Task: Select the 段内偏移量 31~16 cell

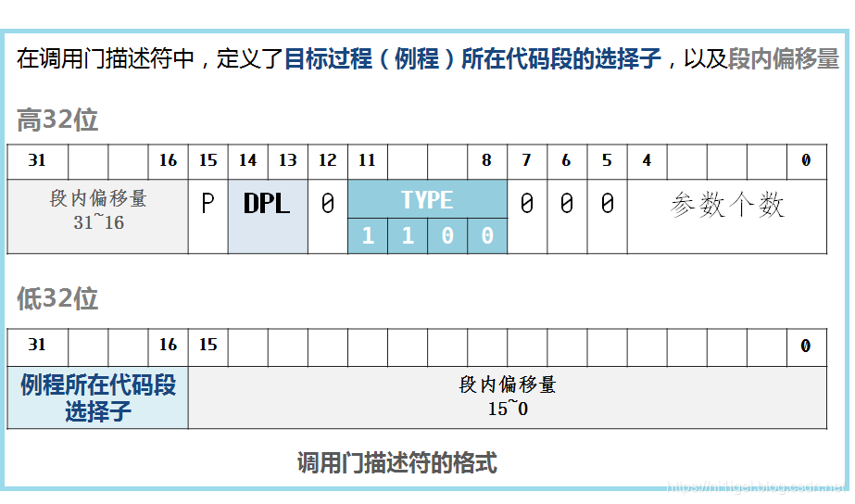Action: [97, 217]
